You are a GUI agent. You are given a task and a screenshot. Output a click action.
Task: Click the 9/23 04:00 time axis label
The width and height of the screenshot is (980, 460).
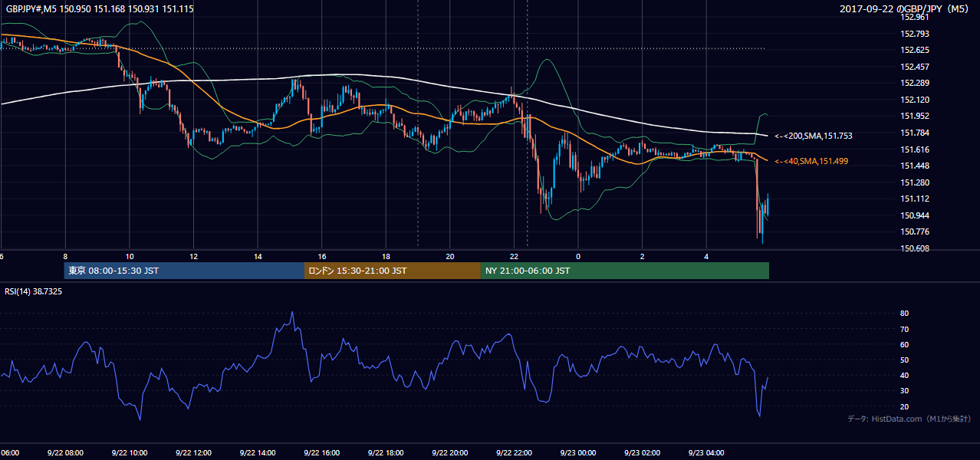705,453
